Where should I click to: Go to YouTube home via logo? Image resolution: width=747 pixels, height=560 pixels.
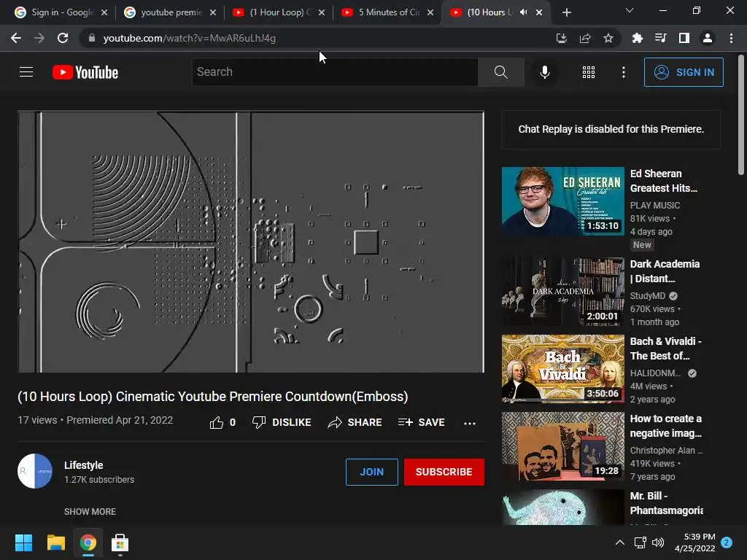pyautogui.click(x=85, y=72)
